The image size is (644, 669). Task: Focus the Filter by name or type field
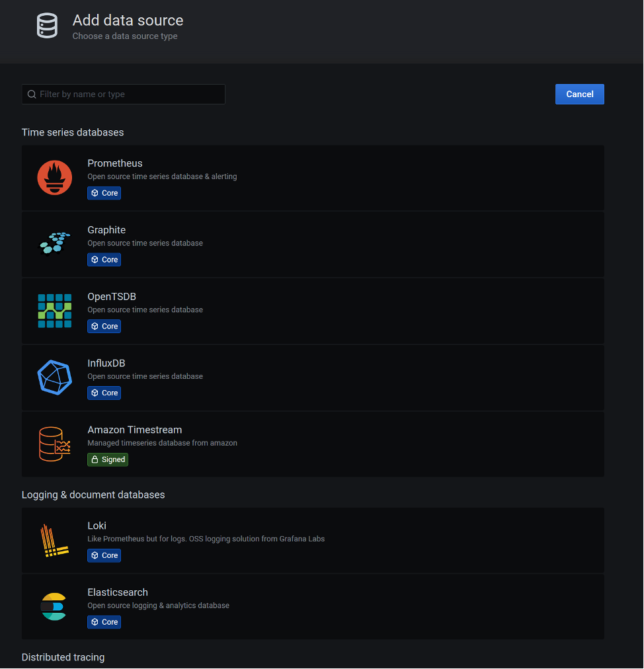124,95
